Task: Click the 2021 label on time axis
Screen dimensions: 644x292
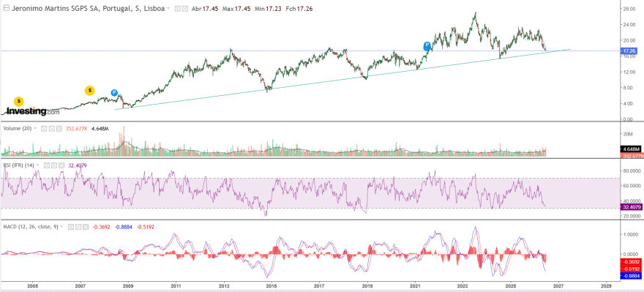Action: pos(415,285)
